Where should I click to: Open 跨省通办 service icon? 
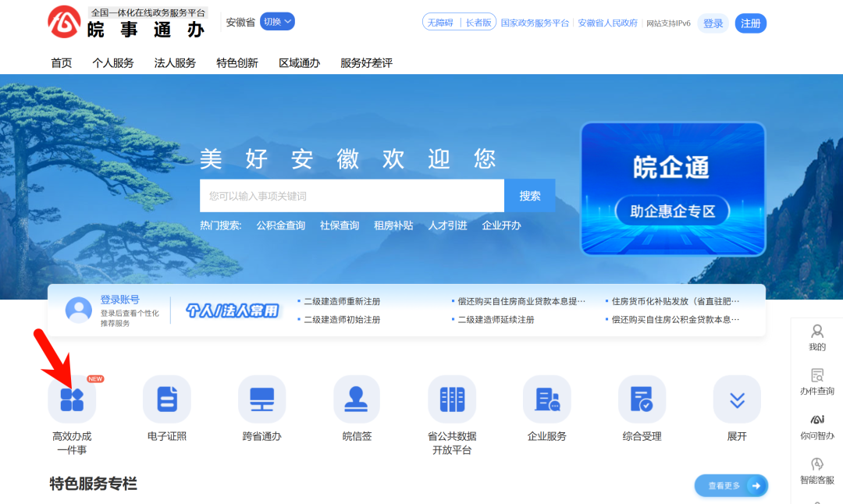[x=261, y=399]
